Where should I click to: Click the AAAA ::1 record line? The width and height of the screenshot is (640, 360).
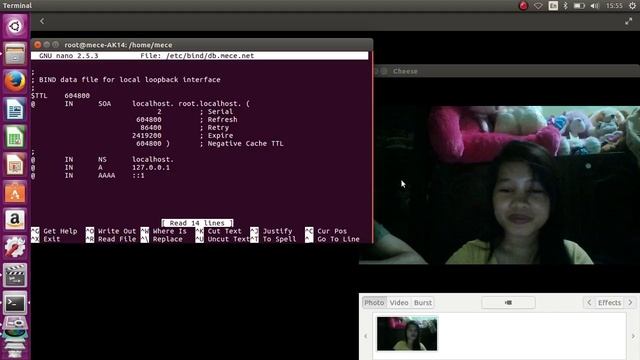click(x=88, y=176)
